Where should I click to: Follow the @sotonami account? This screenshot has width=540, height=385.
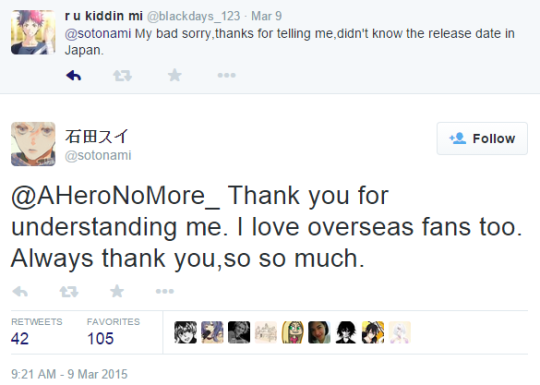click(x=482, y=138)
